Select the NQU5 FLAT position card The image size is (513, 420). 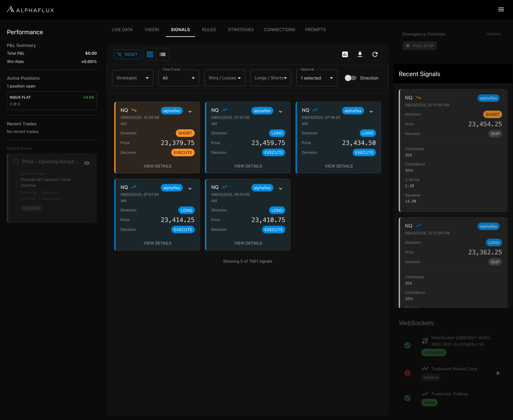tap(52, 101)
